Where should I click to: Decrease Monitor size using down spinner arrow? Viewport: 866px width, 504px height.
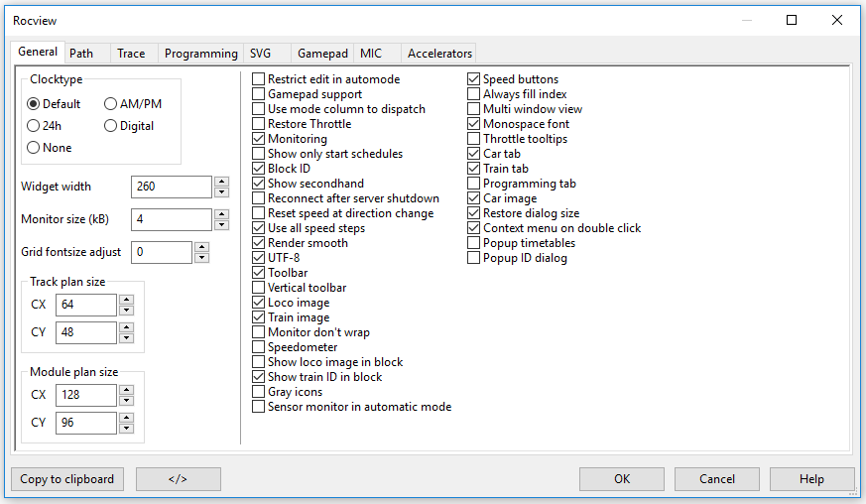(220, 225)
